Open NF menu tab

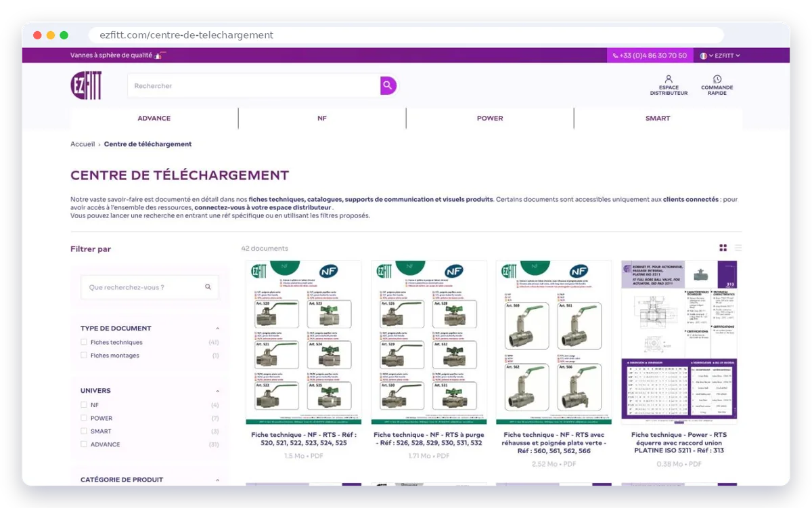pos(322,118)
